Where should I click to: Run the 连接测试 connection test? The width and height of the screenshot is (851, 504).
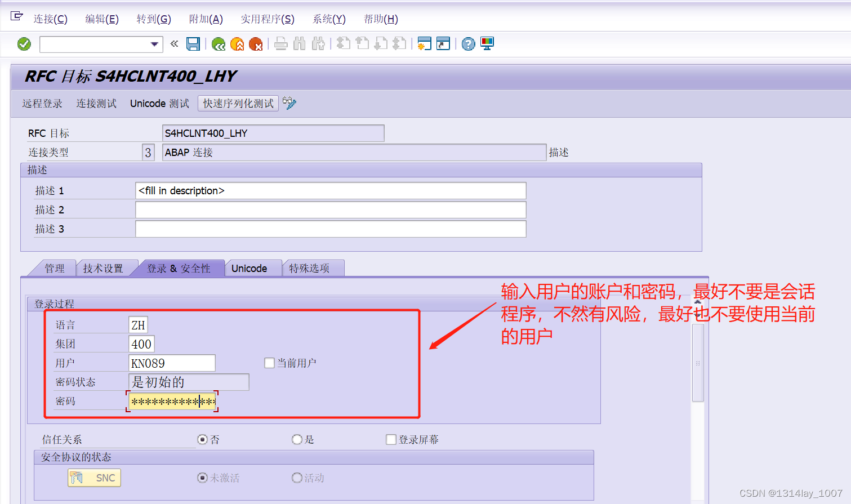point(96,103)
